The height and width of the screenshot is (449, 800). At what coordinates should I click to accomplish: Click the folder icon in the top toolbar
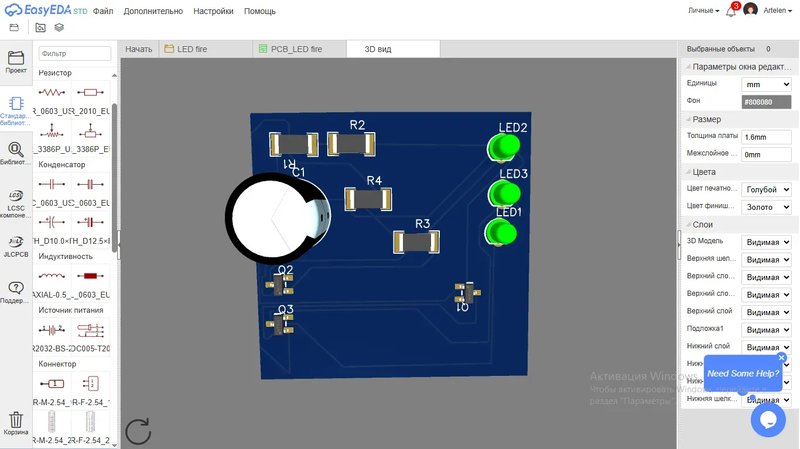point(14,28)
